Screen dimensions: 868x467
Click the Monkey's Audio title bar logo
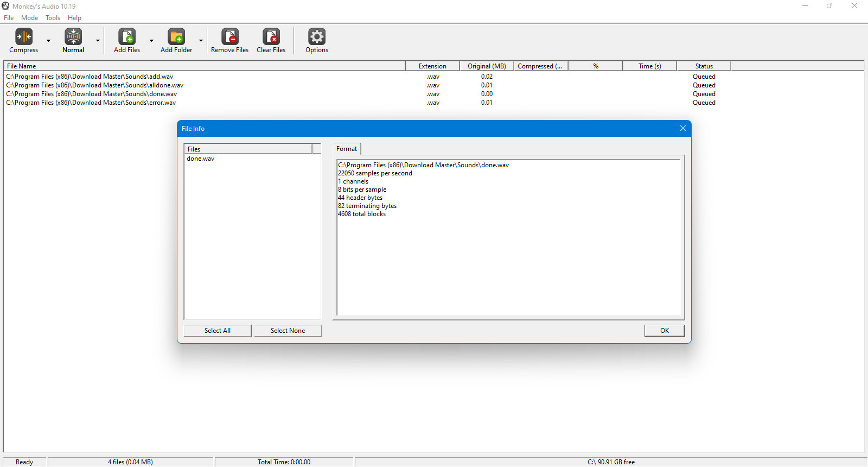[5, 6]
